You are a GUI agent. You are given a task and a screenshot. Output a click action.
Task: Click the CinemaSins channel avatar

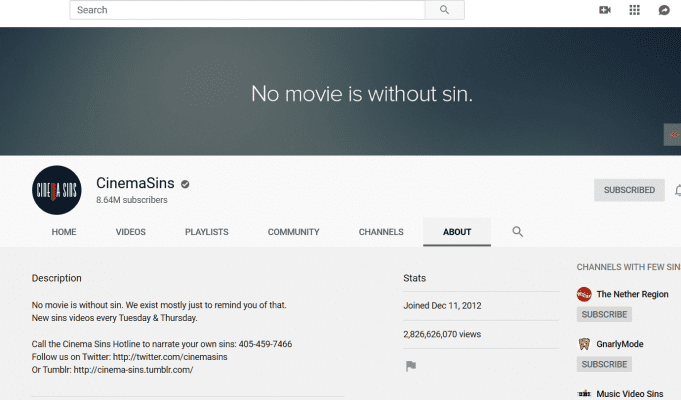click(56, 190)
